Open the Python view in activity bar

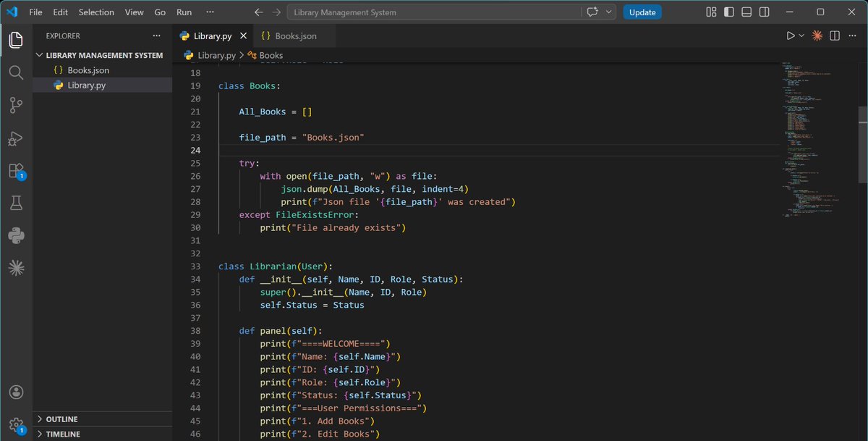point(16,235)
